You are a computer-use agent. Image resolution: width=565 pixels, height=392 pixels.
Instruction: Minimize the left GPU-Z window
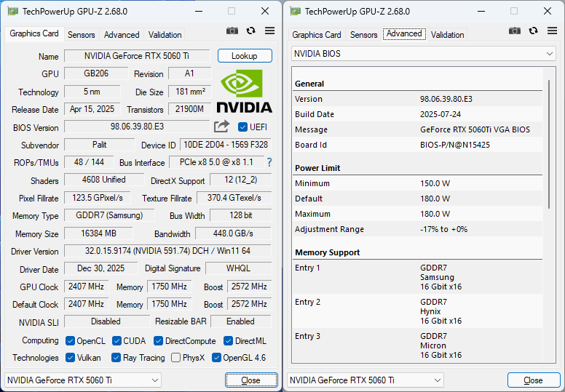199,11
